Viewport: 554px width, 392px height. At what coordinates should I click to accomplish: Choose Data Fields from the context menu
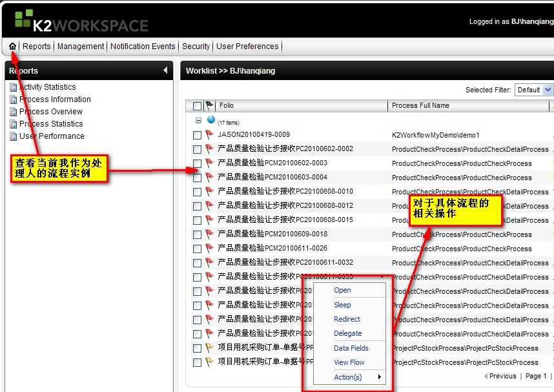point(351,348)
